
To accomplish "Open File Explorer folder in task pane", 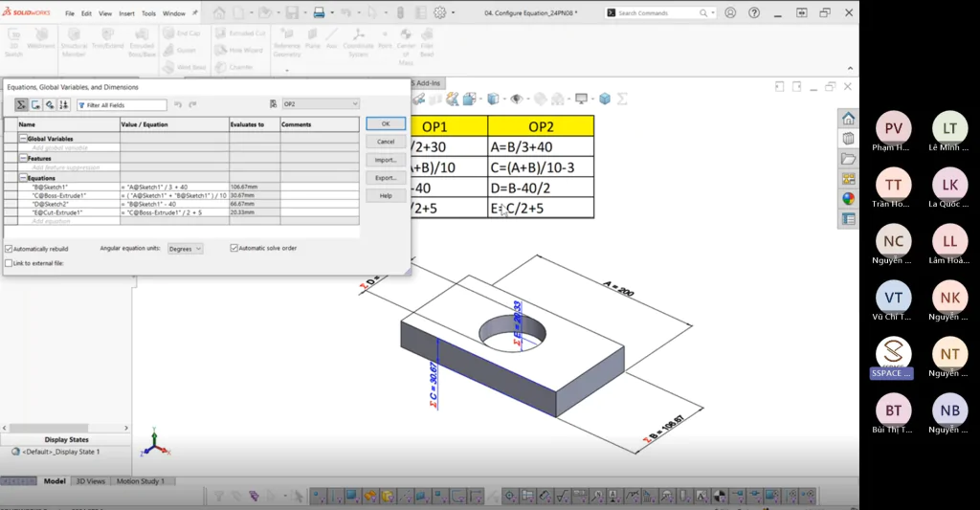I will point(848,159).
